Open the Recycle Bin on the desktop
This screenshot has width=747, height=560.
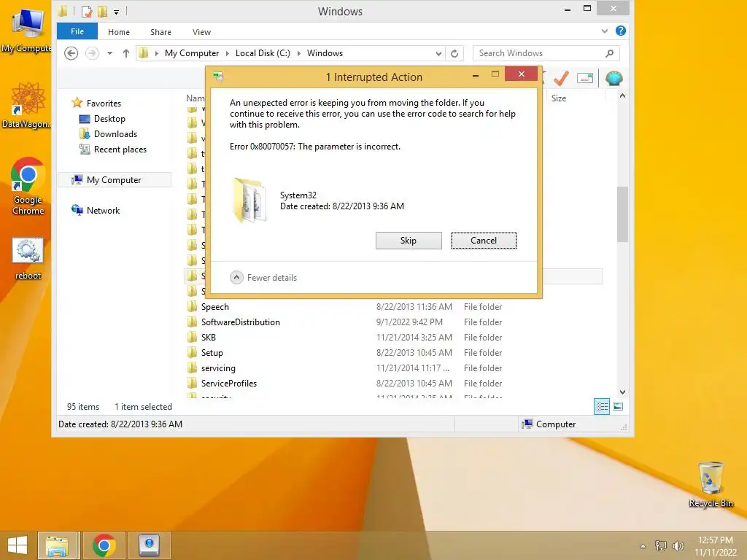(x=711, y=484)
